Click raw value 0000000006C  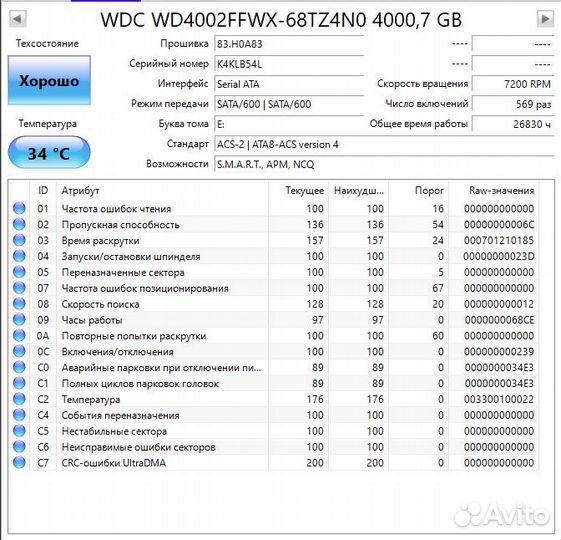[499, 225]
